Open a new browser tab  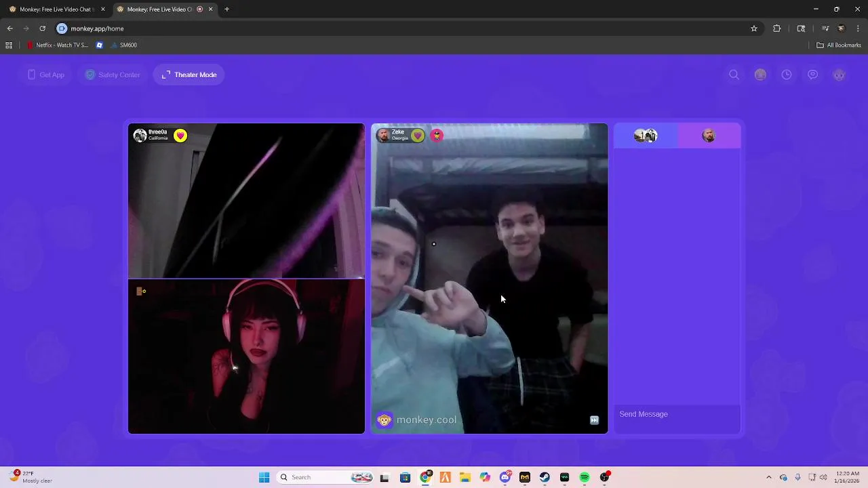tap(226, 9)
